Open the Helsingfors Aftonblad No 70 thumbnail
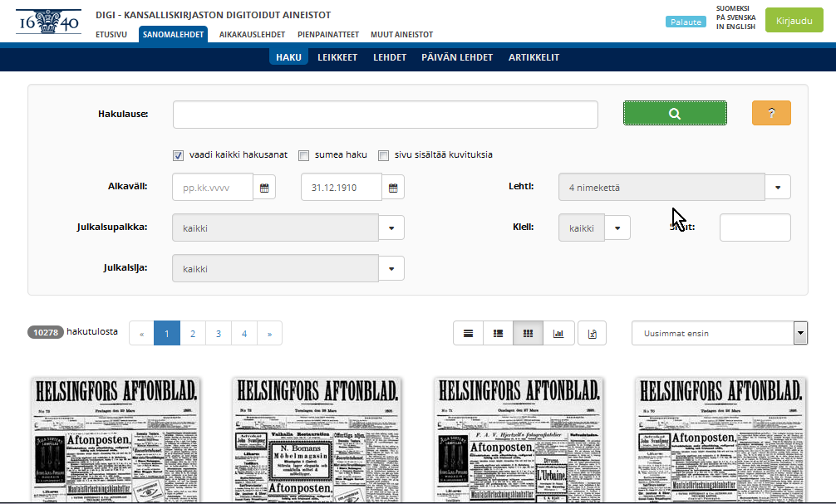The image size is (836, 504). [x=720, y=439]
